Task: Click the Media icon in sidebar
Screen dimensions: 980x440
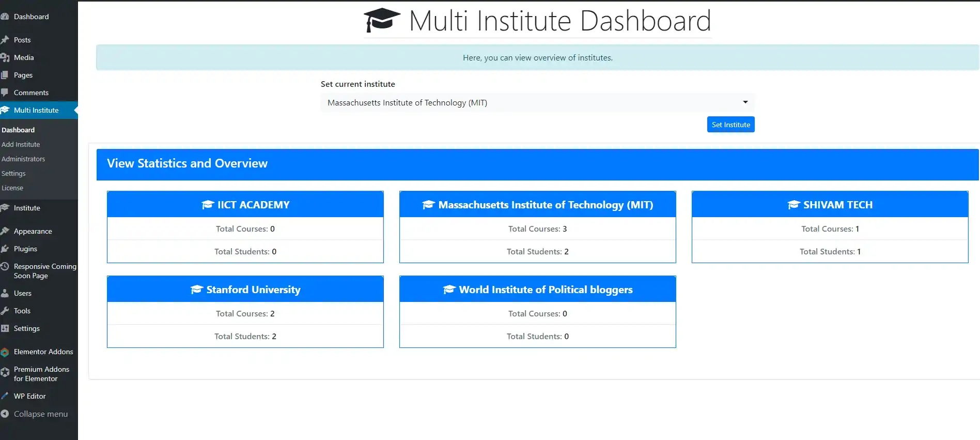Action: [x=5, y=57]
